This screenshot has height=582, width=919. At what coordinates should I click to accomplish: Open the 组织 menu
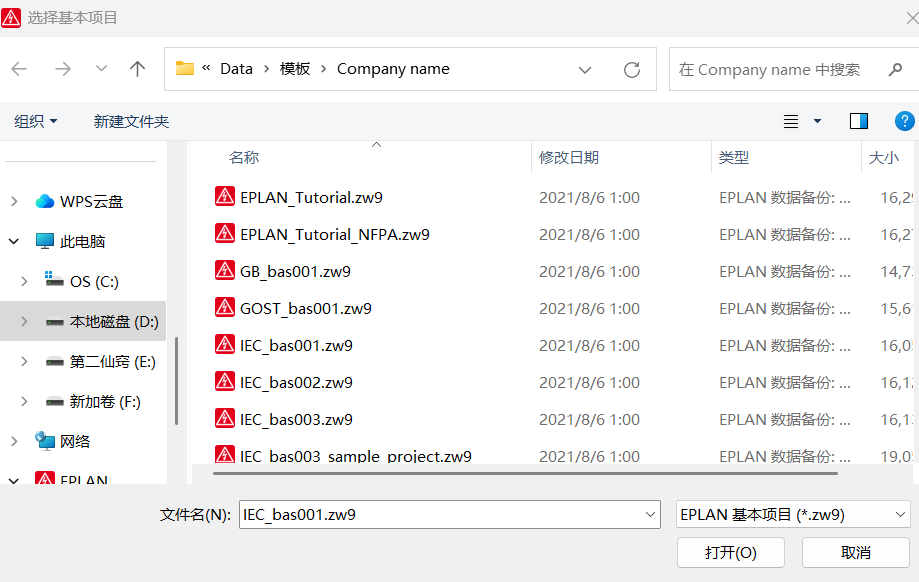click(35, 121)
